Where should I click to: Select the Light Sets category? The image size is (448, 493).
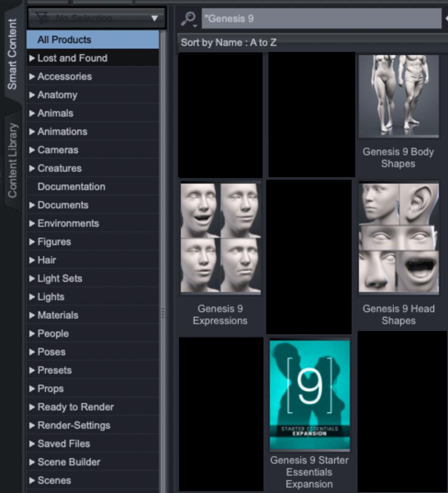coord(93,278)
